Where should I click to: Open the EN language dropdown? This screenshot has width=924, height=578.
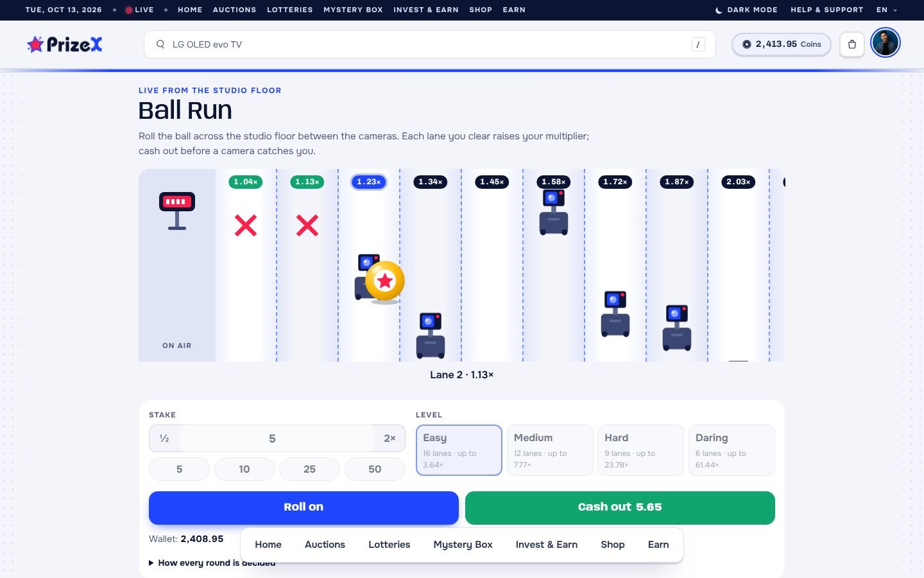[887, 10]
